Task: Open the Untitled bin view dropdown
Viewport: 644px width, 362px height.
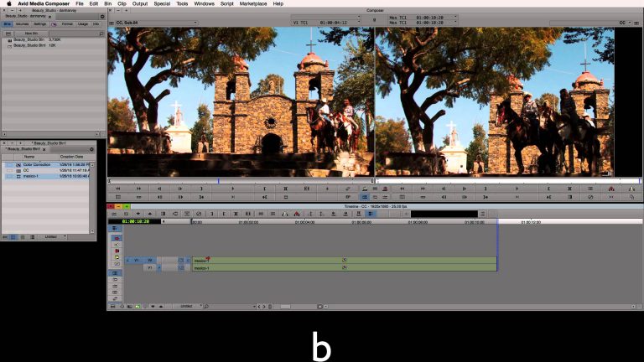Action: pos(52,237)
